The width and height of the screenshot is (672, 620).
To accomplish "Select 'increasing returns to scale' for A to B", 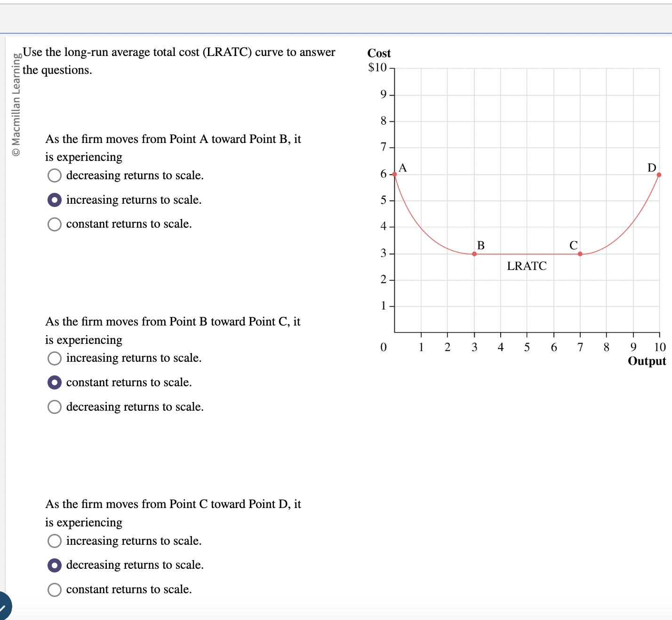I will (55, 200).
